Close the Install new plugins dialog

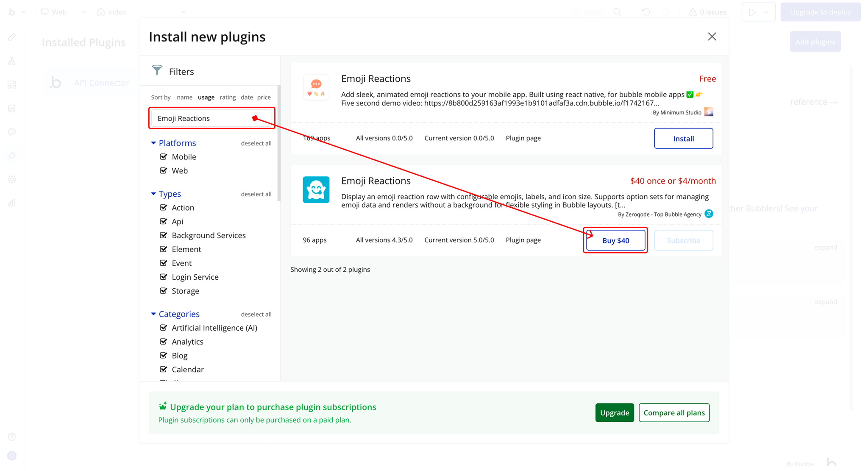click(712, 36)
